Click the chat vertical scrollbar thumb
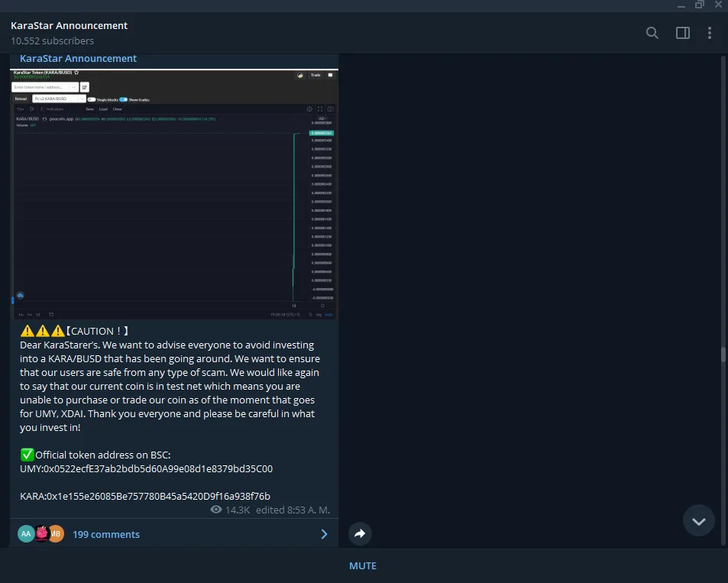Image resolution: width=728 pixels, height=583 pixels. click(x=723, y=354)
